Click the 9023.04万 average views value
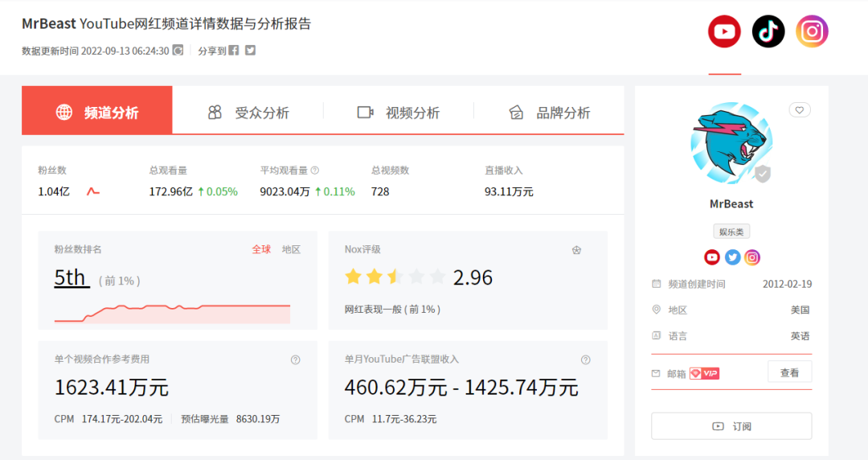 285,191
